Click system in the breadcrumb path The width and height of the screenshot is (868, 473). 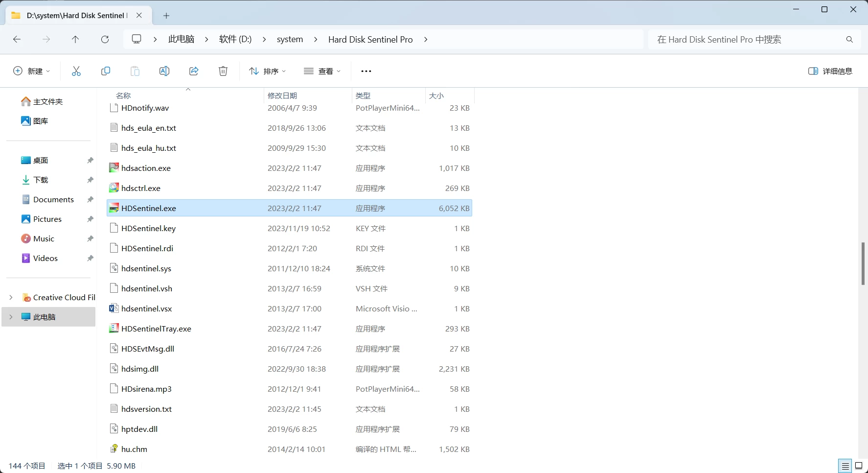(x=290, y=39)
